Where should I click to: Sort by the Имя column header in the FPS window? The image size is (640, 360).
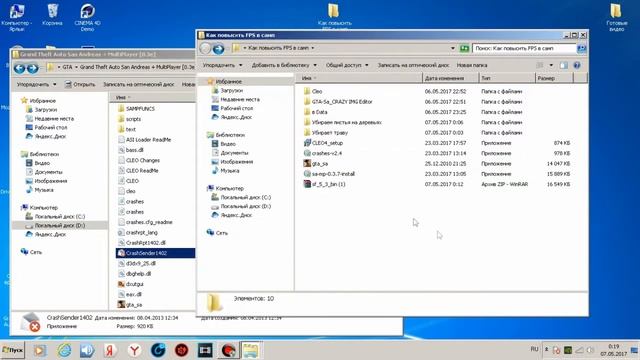pos(360,78)
